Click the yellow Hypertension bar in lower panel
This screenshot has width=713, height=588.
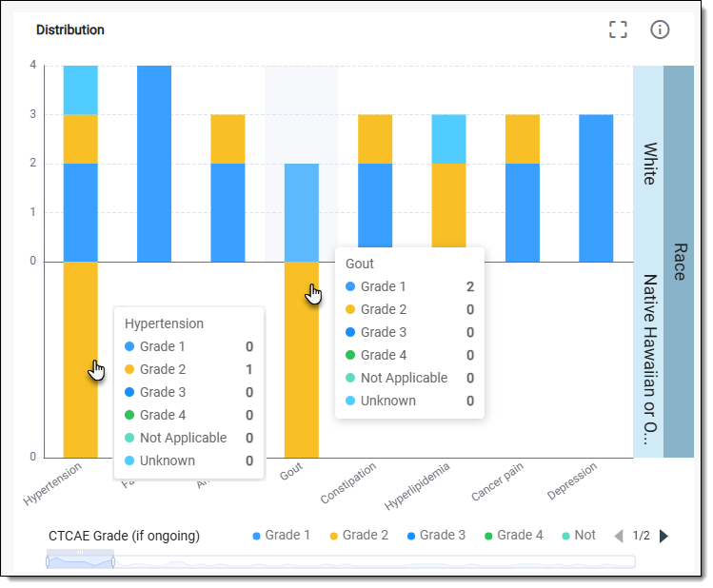tap(81, 360)
